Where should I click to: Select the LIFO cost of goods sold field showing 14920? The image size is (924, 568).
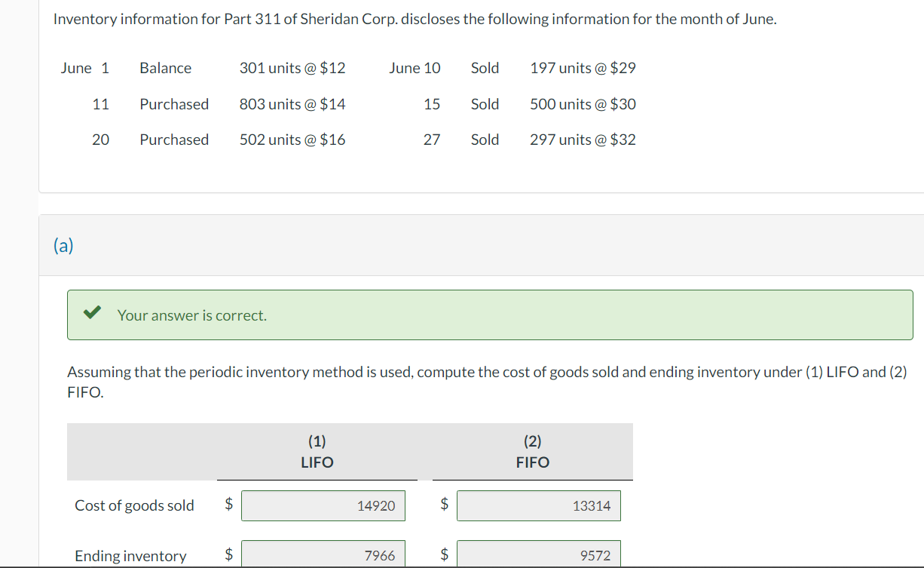[x=323, y=505]
